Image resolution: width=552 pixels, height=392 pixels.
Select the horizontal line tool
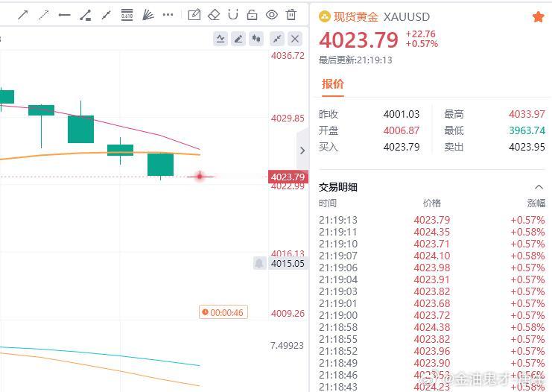coord(64,15)
